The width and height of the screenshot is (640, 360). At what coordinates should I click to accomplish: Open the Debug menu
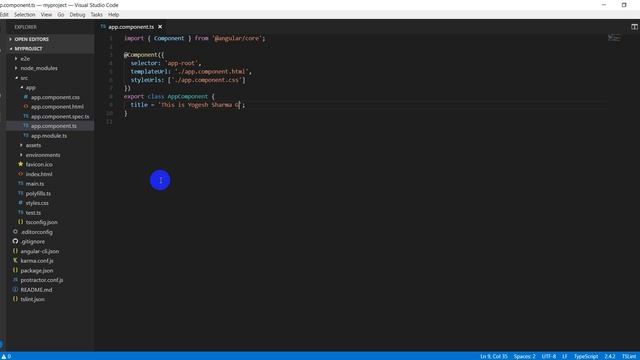click(x=77, y=15)
